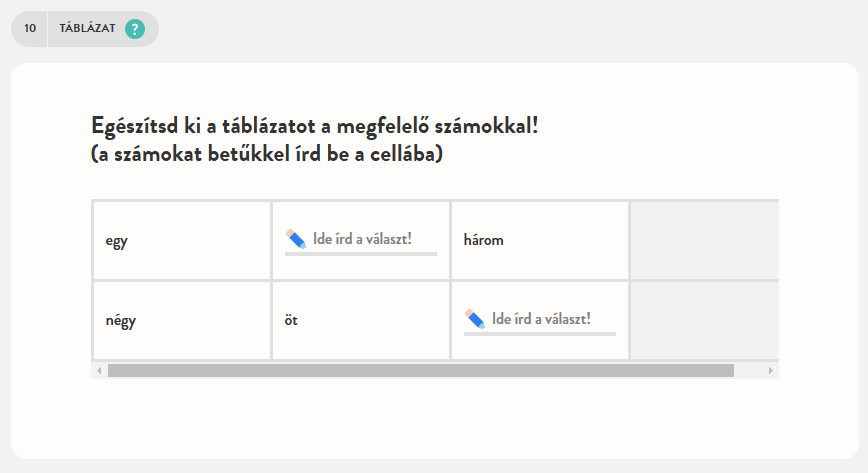Click the "a számokat betűkkel írd be" instruction line
The height and width of the screenshot is (473, 868).
pos(266,155)
